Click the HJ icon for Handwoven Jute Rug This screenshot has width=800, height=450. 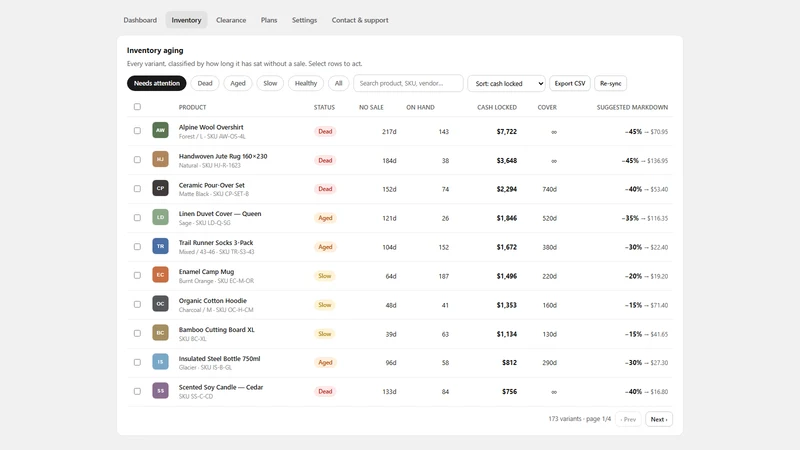point(160,159)
